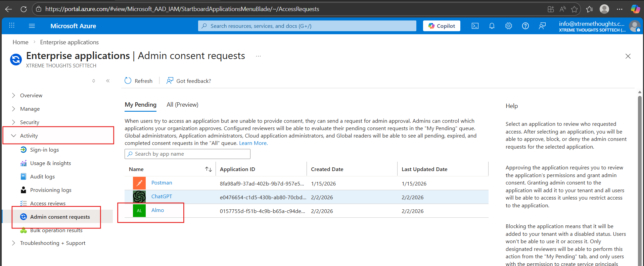Open the Azure apps grid launcher
This screenshot has height=266, width=644.
(x=12, y=25)
